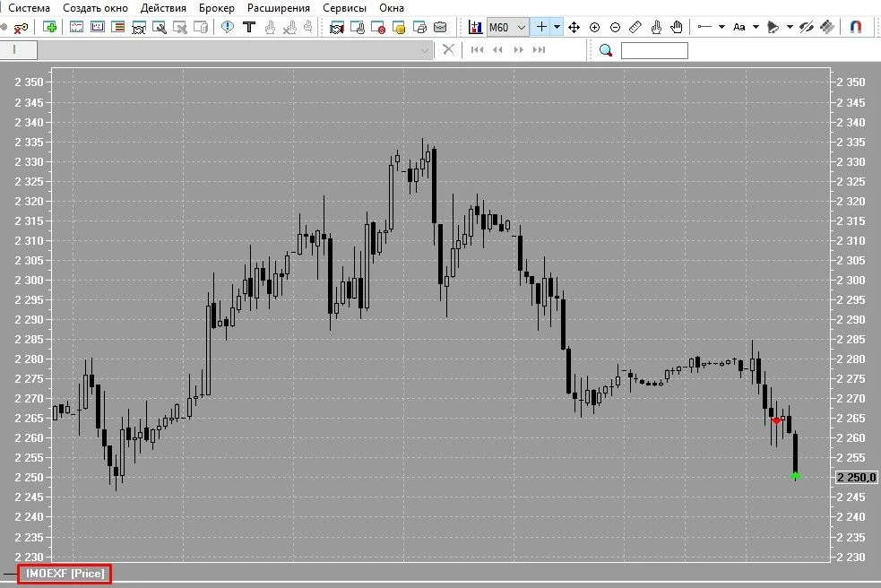
Task: Click the window with red stop sign icon
Action: click(x=378, y=27)
